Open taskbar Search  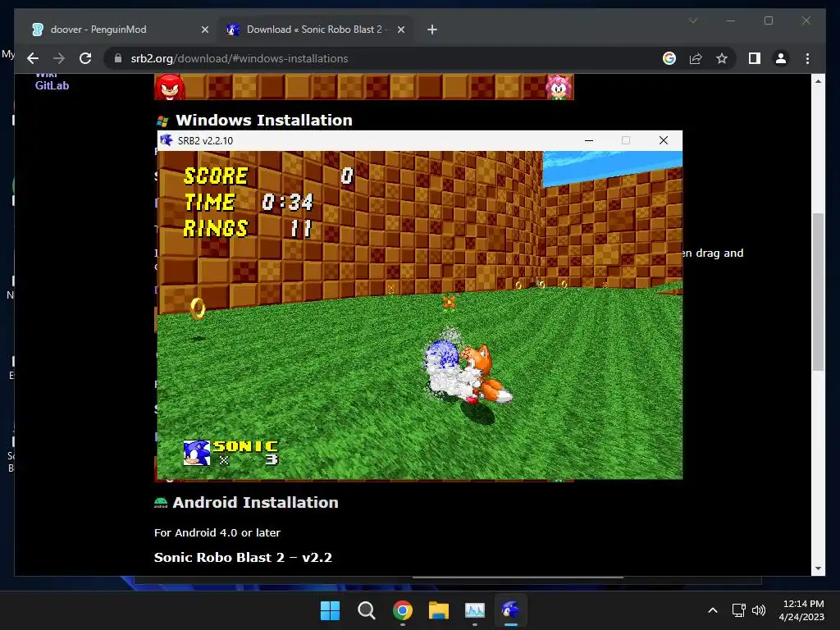tap(367, 610)
